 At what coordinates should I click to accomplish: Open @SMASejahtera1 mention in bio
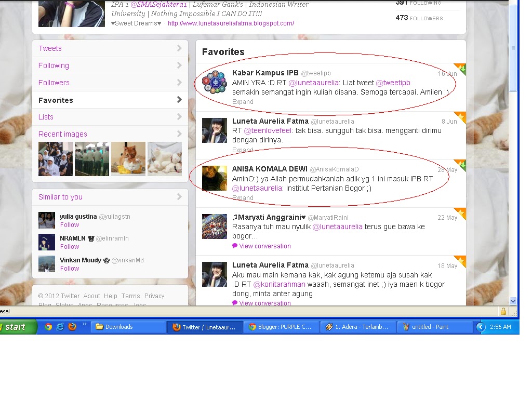tap(159, 4)
